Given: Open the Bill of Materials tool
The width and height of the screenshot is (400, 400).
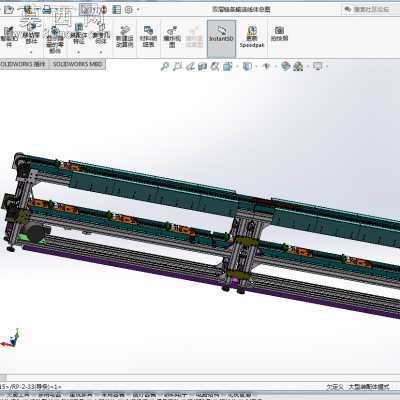Looking at the screenshot, I should tap(148, 36).
